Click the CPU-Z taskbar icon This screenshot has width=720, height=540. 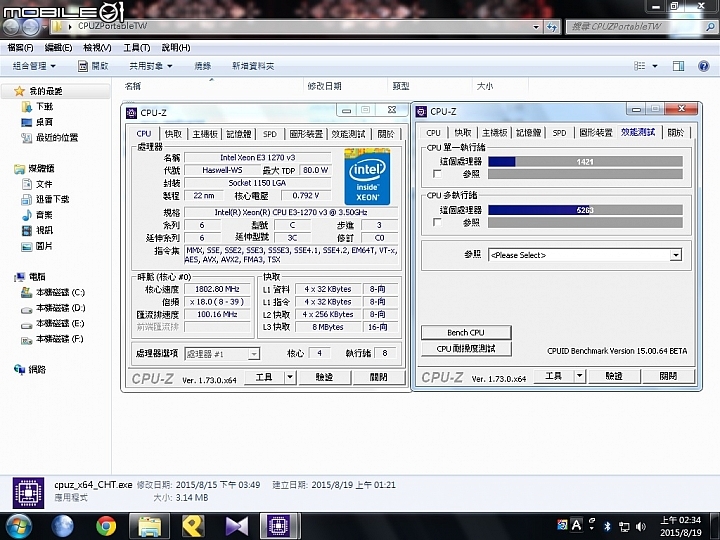click(x=279, y=526)
